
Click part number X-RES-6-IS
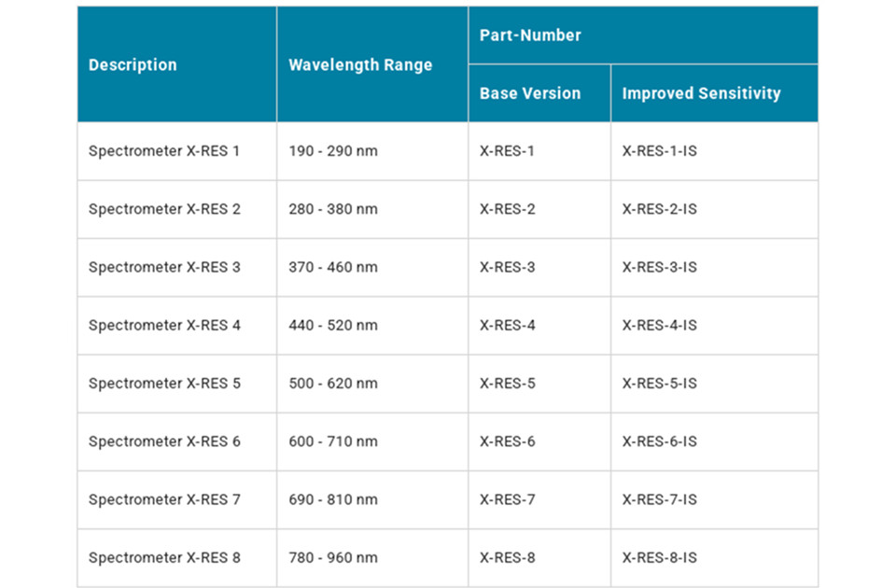click(660, 441)
